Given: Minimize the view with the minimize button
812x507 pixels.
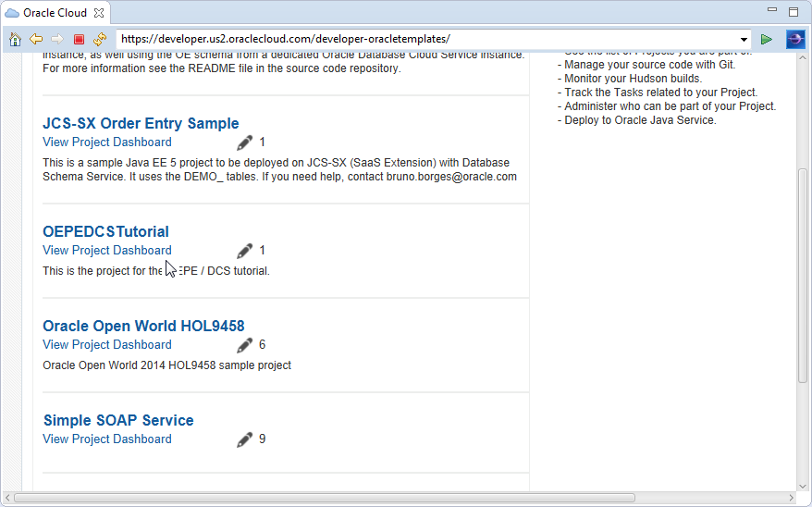Looking at the screenshot, I should pos(772,10).
